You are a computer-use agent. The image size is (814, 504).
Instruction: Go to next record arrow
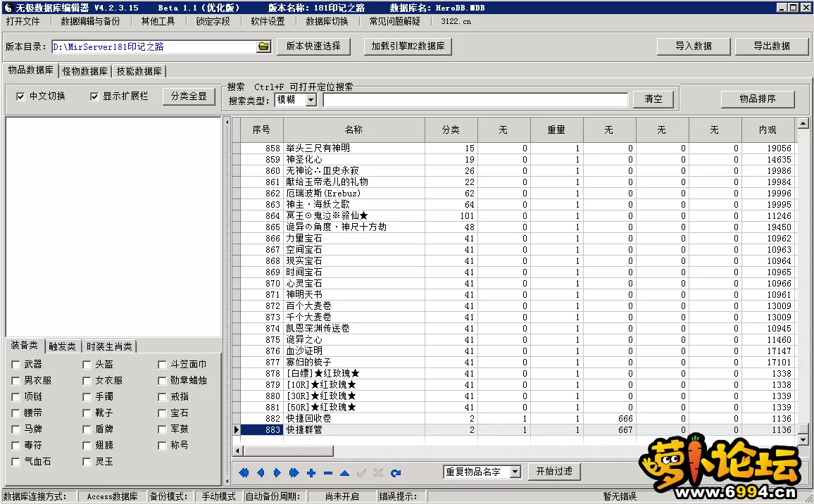pyautogui.click(x=277, y=473)
